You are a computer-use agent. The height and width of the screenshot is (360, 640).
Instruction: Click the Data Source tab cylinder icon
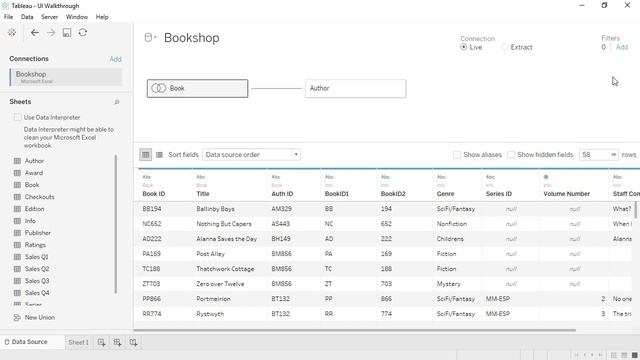[7, 342]
